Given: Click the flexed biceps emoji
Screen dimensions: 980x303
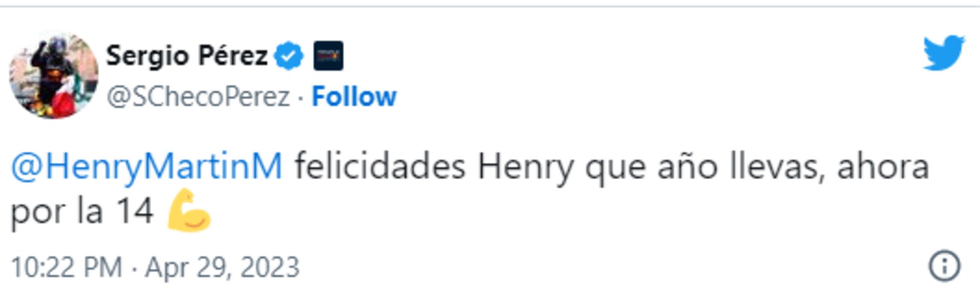Looking at the screenshot, I should pyautogui.click(x=189, y=210).
